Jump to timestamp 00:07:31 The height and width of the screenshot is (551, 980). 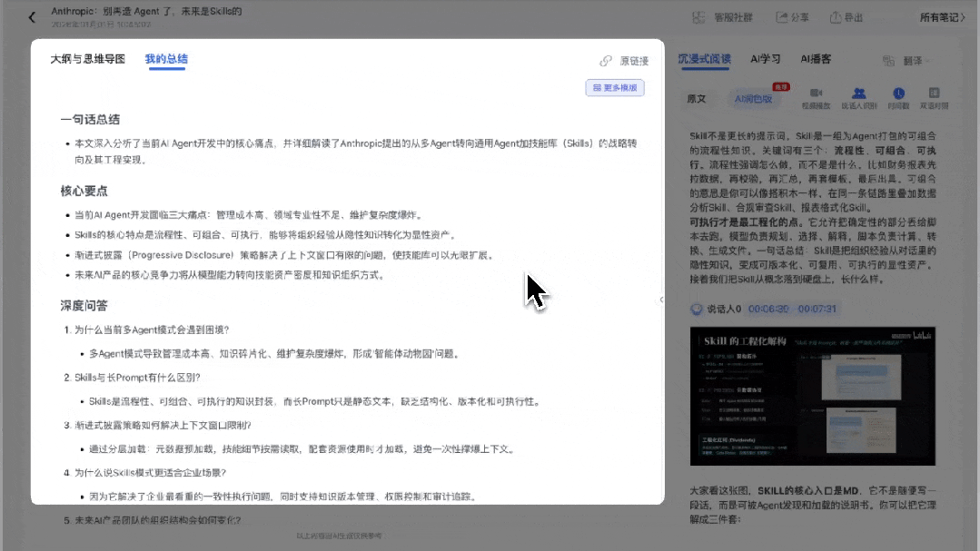(817, 309)
